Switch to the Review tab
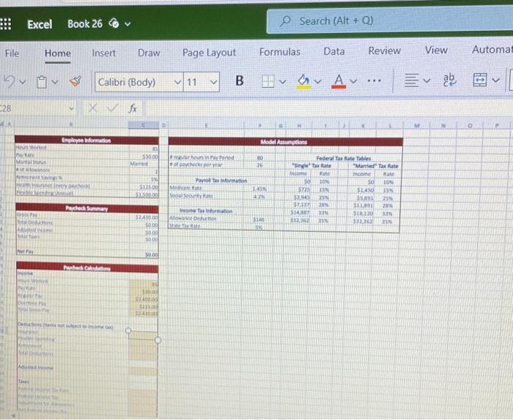This screenshot has width=513, height=420. 385,51
